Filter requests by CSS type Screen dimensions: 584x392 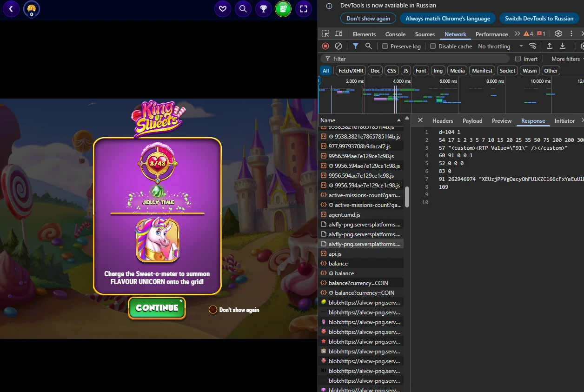click(392, 71)
